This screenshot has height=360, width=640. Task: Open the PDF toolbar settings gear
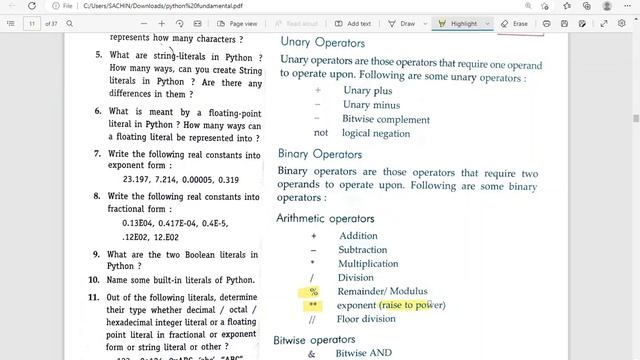click(622, 24)
